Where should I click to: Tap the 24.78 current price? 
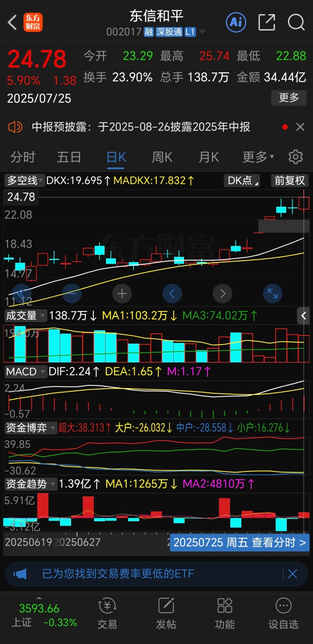click(37, 59)
